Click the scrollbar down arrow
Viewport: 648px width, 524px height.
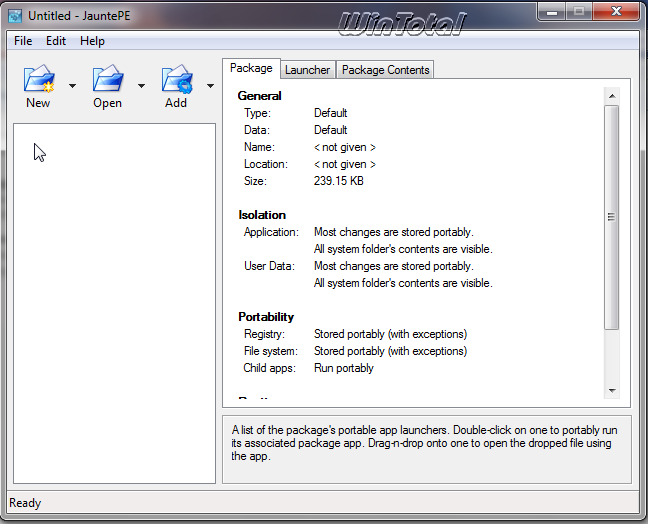612,391
